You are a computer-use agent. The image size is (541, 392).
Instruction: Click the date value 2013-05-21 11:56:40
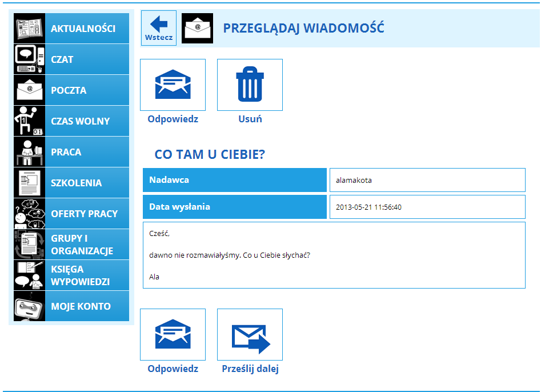tap(368, 207)
